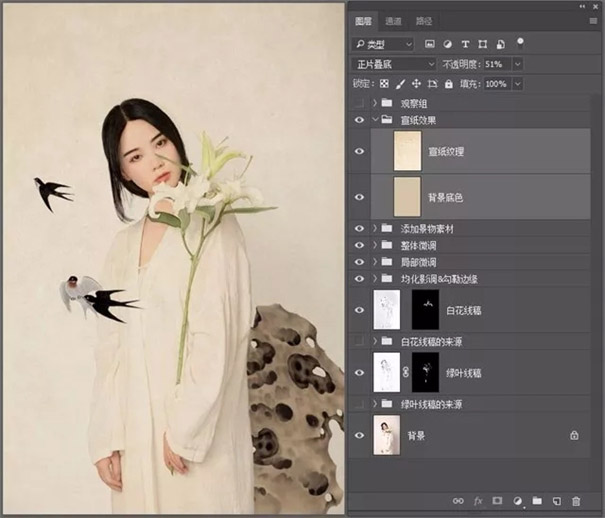Collapse the panel using the double-arrow icon

582,6
